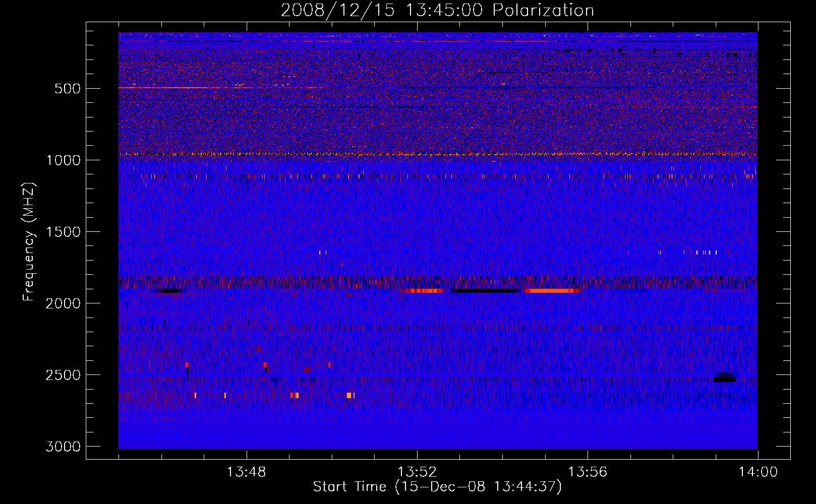Click the plot title '2008/12/15 13:45:00 Polarization'
Image resolution: width=816 pixels, height=504 pixels.
click(x=437, y=10)
